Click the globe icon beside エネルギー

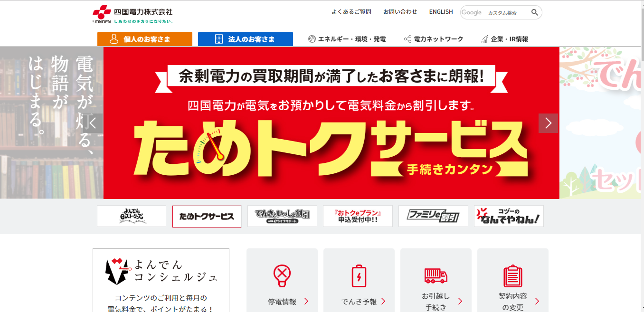312,39
